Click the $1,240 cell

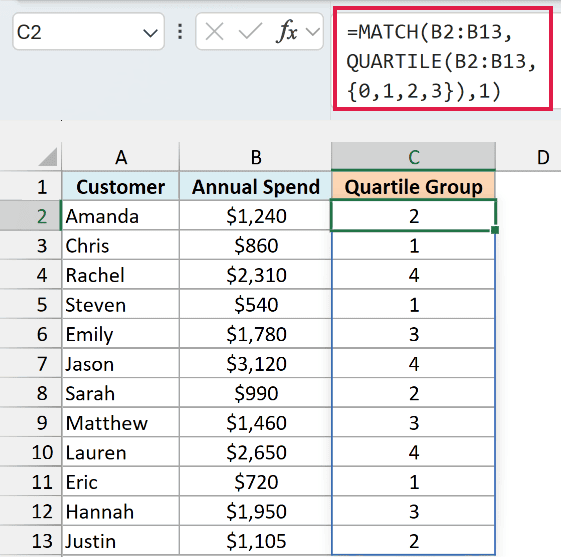click(255, 216)
